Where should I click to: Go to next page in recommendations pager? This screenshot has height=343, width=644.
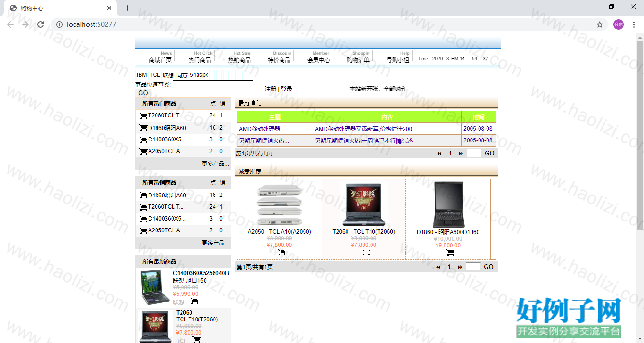click(460, 267)
